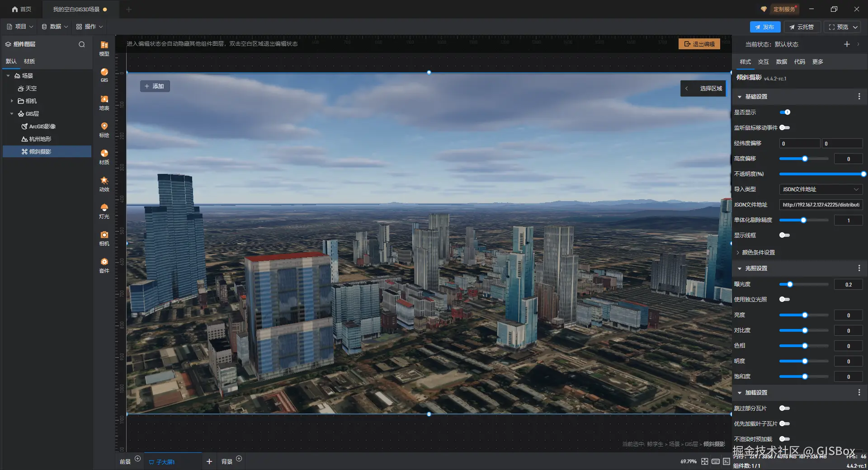Open the 数据 menu in the top menu bar

[x=55, y=27]
